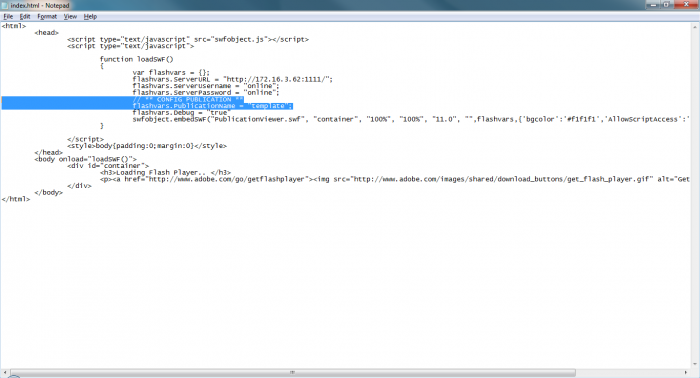Click the 'index.html - Notepad' title text
This screenshot has height=378, width=700.
tap(40, 5)
